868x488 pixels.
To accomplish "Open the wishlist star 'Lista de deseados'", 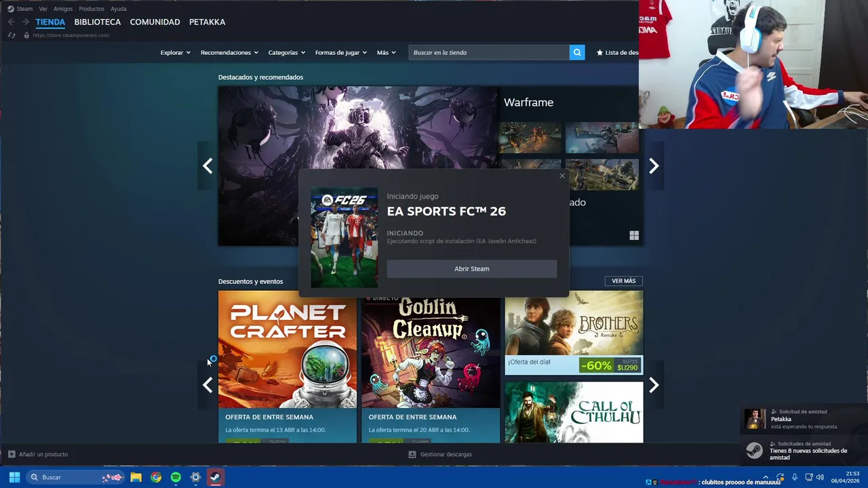I will pos(617,52).
